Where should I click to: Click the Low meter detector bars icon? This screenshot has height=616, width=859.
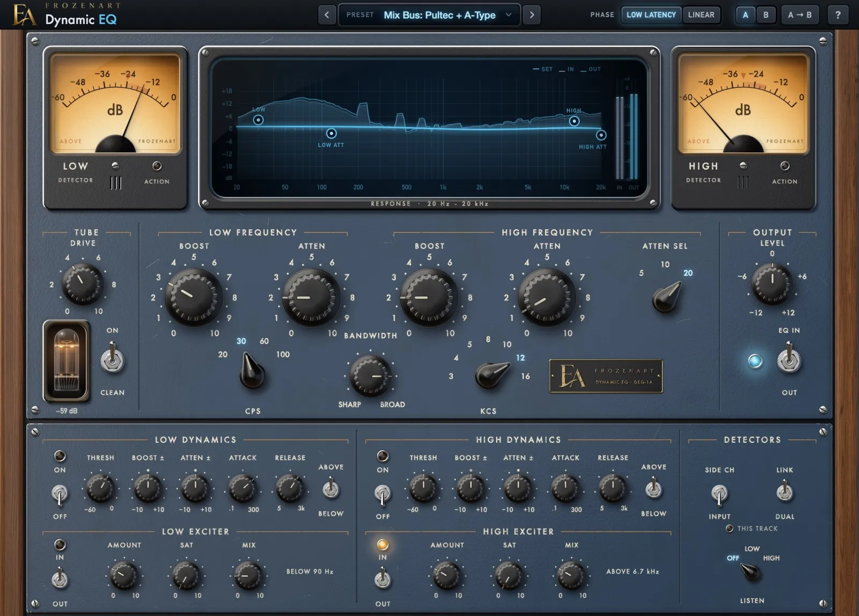tap(116, 182)
